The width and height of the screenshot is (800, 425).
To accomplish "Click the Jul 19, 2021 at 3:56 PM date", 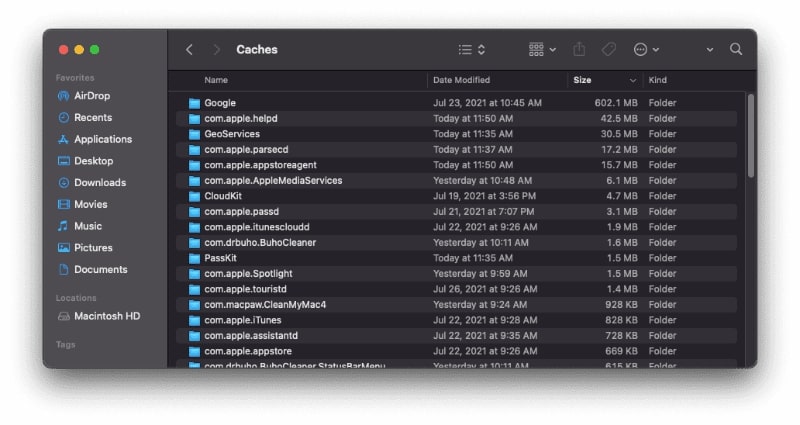I will click(485, 196).
